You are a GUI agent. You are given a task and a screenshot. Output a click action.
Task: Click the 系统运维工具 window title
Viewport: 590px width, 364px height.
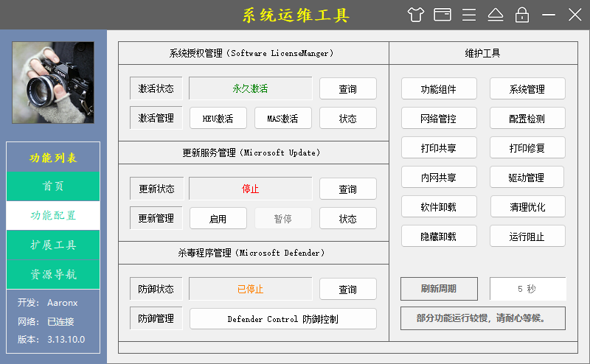(x=296, y=15)
